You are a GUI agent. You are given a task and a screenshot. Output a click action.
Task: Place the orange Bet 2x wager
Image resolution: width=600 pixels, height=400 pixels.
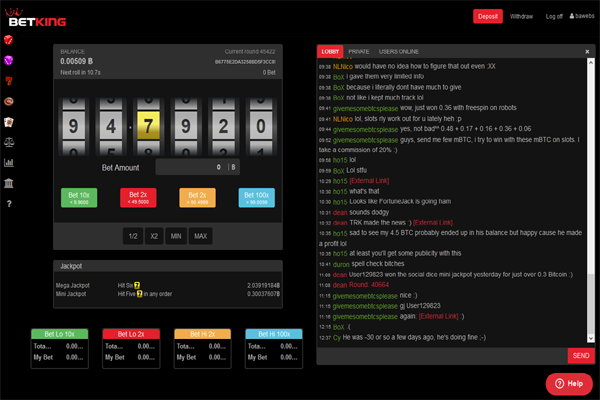click(197, 198)
